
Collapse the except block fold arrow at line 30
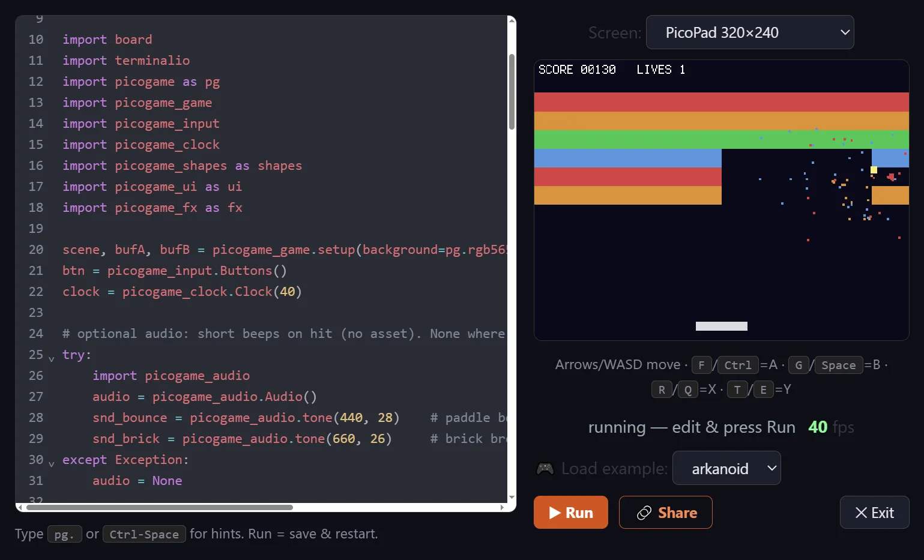point(52,463)
